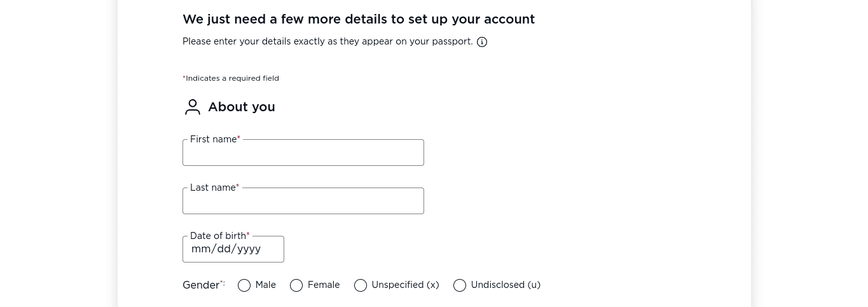Viewport: 868px width, 307px height.
Task: Click into the Last name field
Action: click(x=303, y=201)
